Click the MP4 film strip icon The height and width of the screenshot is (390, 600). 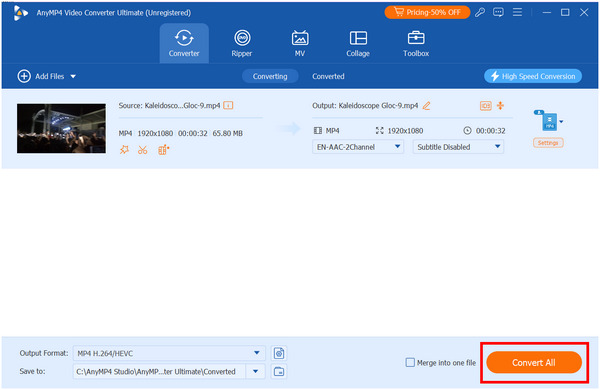click(x=318, y=131)
